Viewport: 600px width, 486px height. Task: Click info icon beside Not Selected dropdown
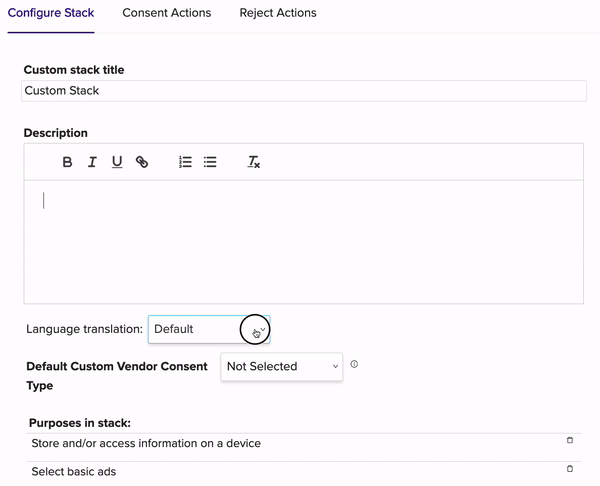pos(354,364)
